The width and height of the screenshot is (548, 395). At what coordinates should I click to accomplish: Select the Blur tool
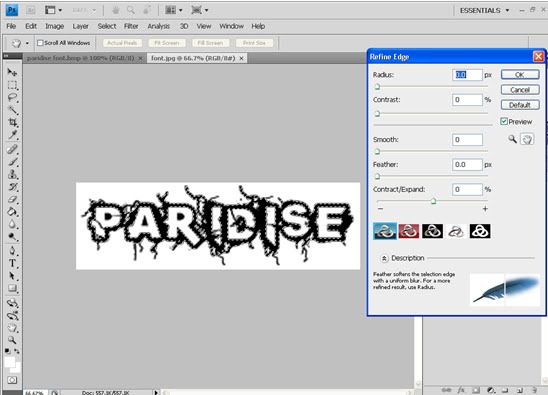(12, 224)
